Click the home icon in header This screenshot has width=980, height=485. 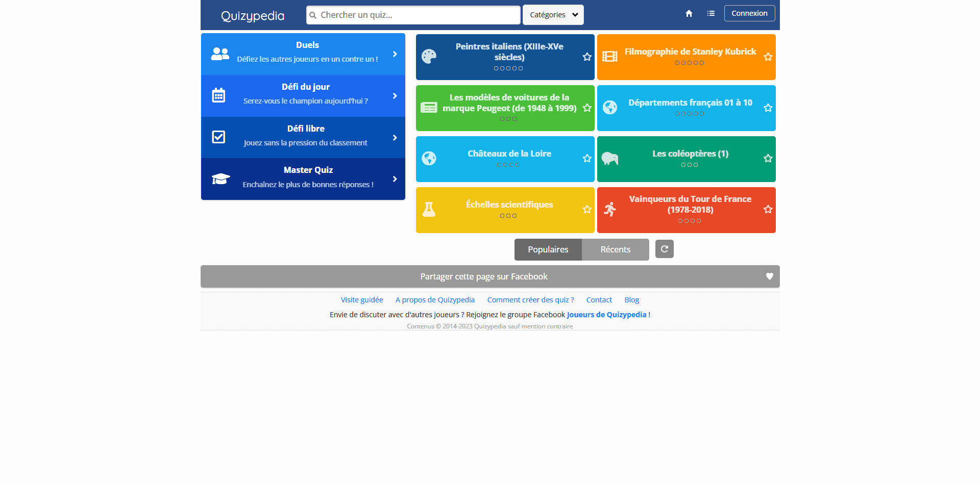[x=689, y=14]
